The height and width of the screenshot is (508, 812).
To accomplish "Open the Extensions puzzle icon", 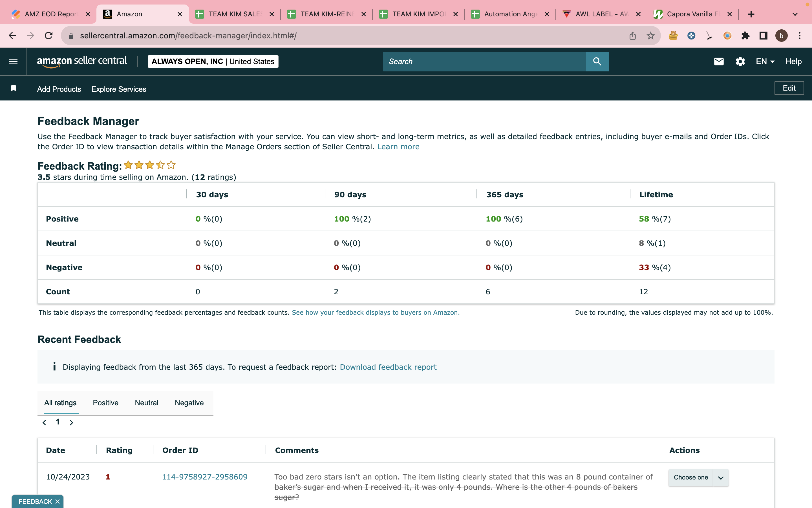I will [745, 36].
